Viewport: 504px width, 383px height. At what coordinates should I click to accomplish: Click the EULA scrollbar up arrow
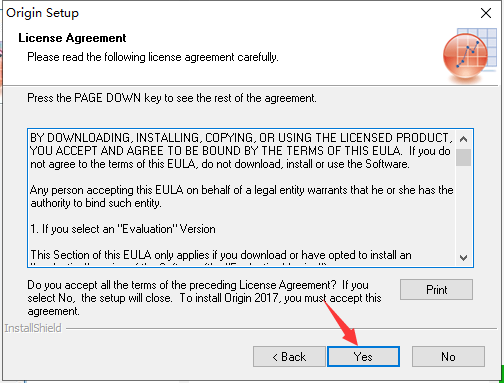coord(463,139)
